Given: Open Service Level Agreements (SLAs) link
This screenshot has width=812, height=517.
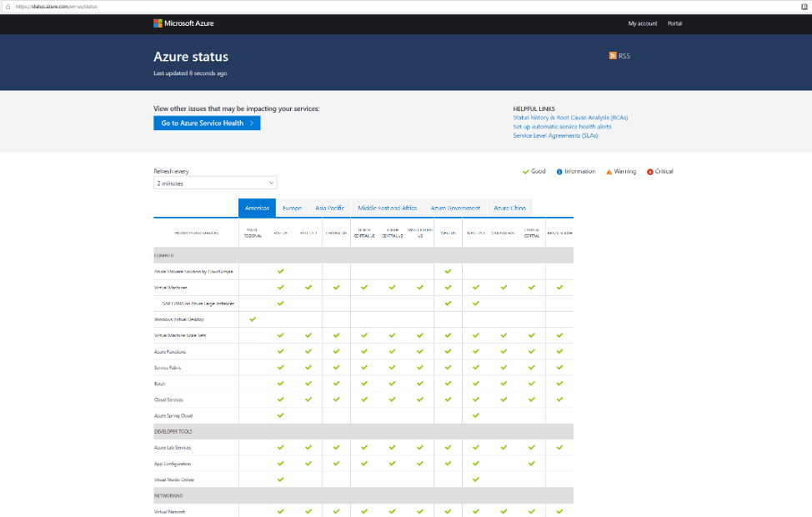Looking at the screenshot, I should click(555, 135).
